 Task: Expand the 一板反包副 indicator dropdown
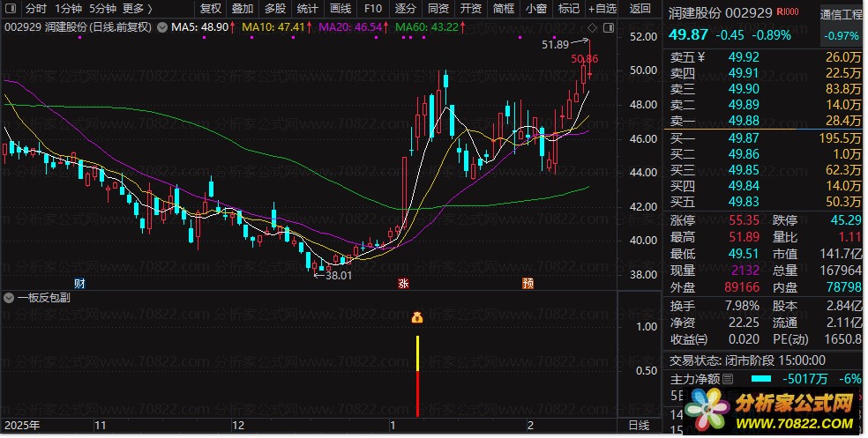[9, 298]
